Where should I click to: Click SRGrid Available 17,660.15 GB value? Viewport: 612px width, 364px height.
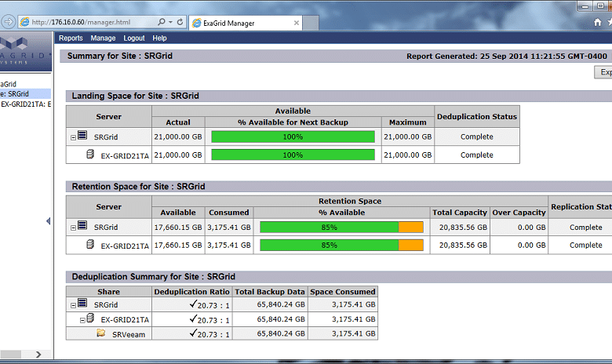click(178, 227)
